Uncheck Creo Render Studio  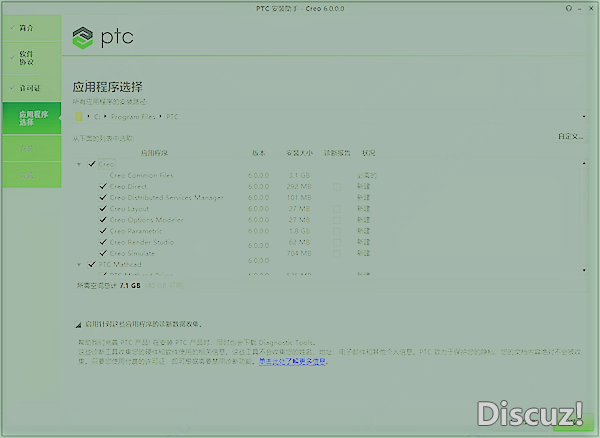[x=103, y=242]
